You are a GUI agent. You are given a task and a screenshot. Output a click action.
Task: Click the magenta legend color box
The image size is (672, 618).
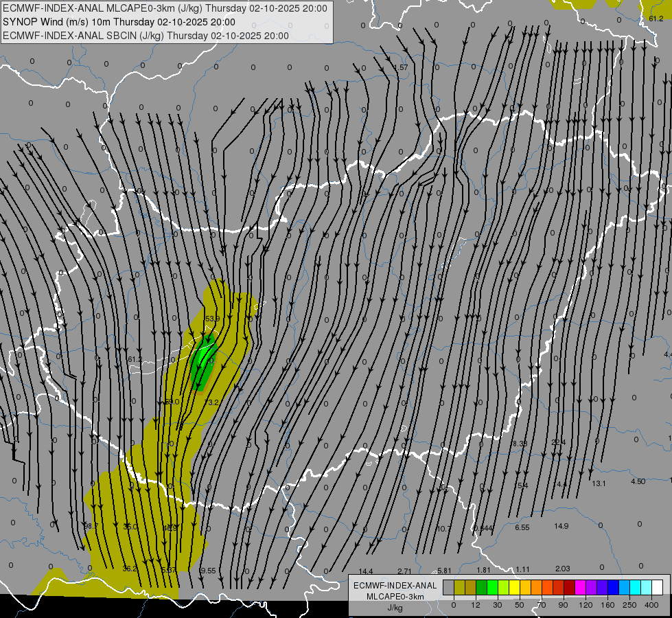580,587
